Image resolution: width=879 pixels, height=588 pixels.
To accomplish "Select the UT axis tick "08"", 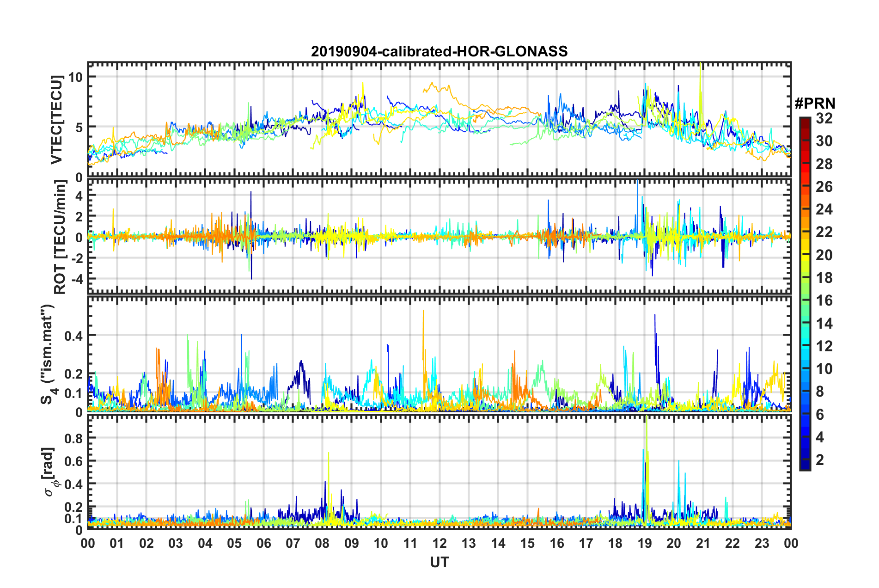I will [x=322, y=543].
